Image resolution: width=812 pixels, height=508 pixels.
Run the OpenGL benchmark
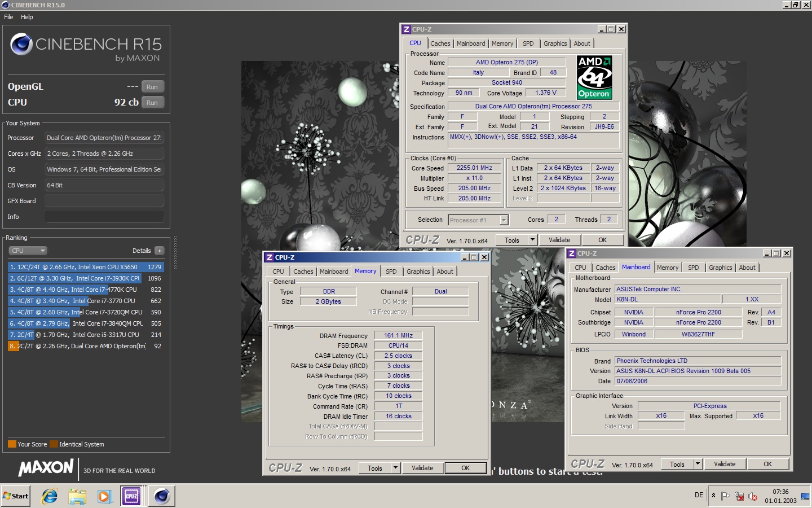pyautogui.click(x=152, y=87)
